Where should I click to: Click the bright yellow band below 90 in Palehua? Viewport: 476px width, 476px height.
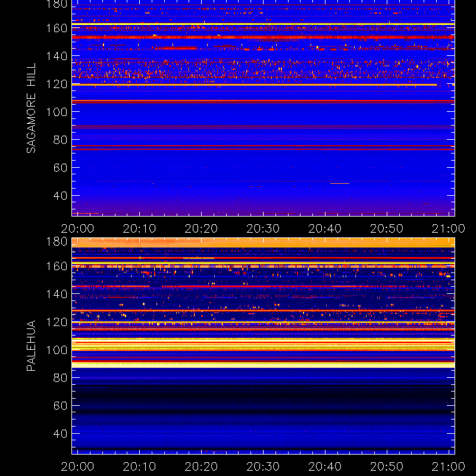click(263, 365)
